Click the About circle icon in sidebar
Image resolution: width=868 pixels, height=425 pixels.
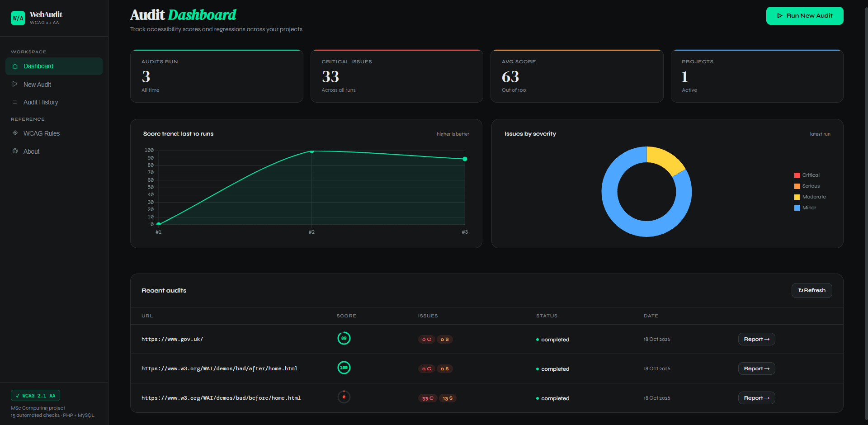(15, 151)
